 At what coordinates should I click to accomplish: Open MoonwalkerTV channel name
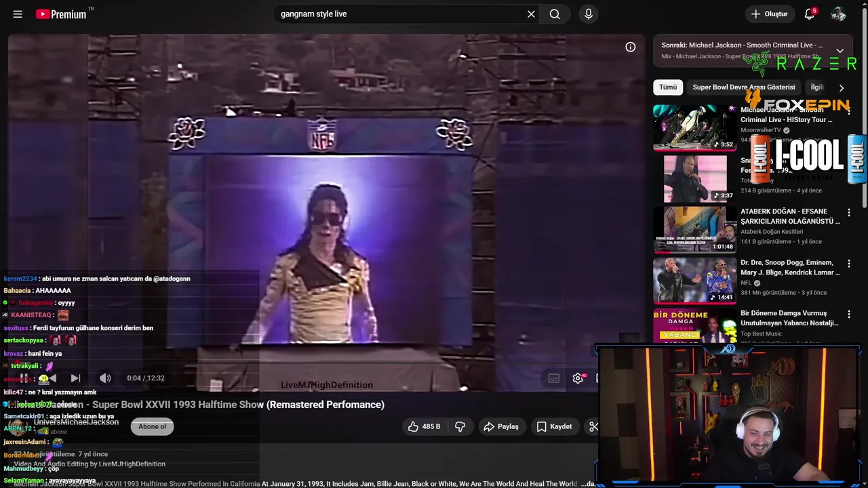(762, 130)
